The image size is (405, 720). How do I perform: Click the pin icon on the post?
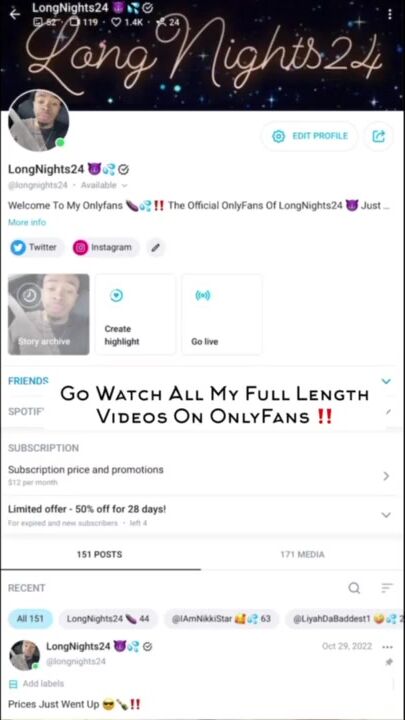click(x=389, y=662)
